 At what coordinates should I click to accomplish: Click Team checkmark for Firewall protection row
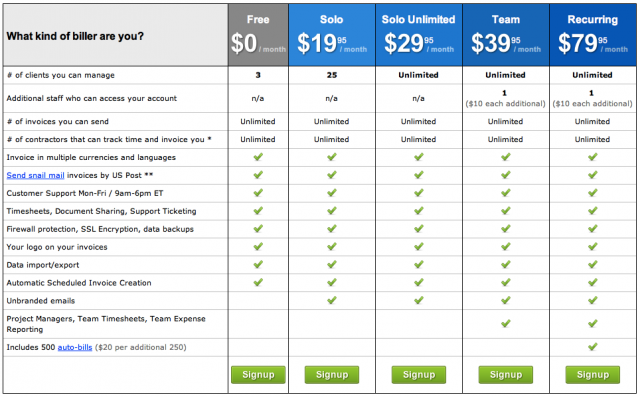pos(506,228)
